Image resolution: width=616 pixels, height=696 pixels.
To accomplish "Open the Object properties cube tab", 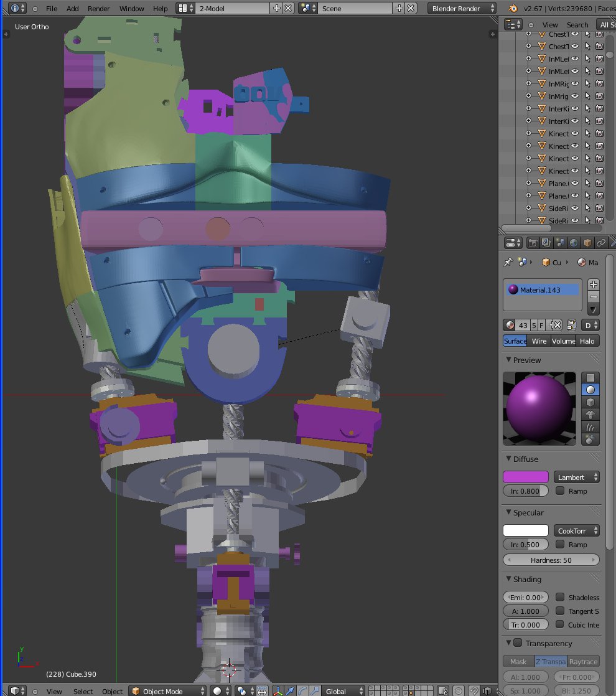I will point(587,243).
